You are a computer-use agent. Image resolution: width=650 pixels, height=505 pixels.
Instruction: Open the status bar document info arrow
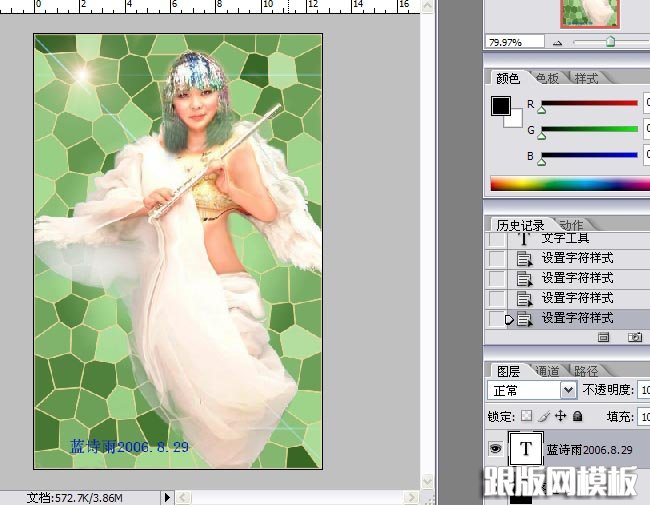click(x=167, y=496)
